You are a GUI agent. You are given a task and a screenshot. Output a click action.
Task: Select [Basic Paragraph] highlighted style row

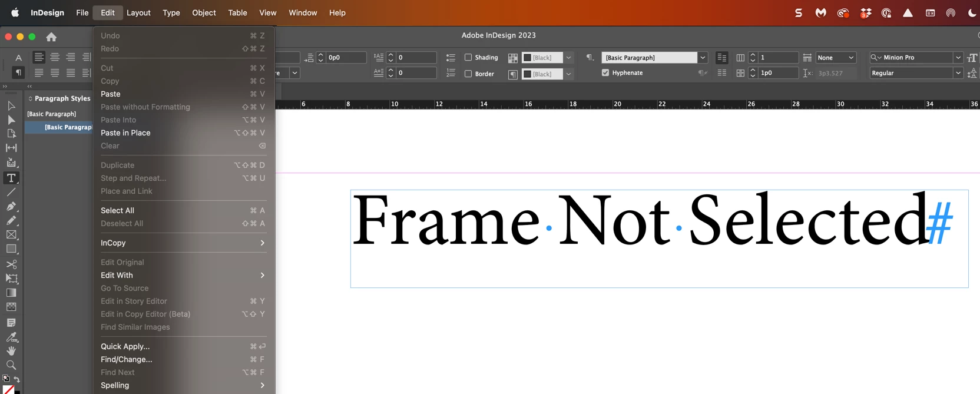click(59, 127)
